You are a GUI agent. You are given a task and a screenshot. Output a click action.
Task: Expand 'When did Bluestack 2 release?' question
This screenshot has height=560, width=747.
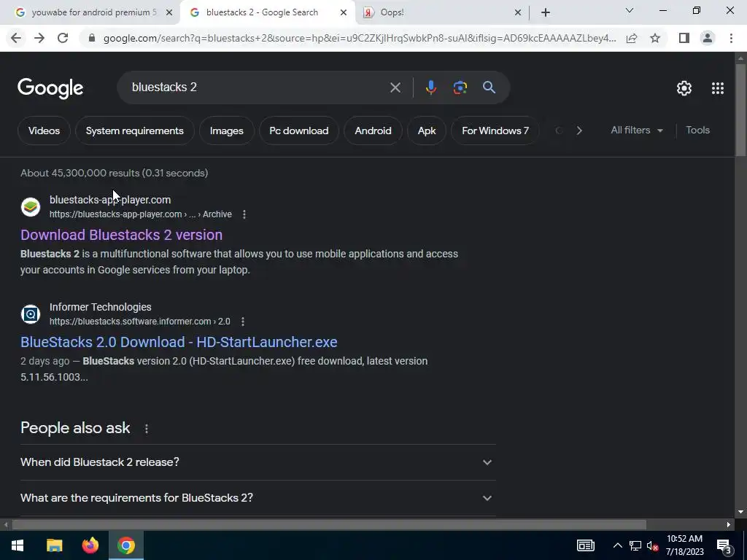pos(258,462)
